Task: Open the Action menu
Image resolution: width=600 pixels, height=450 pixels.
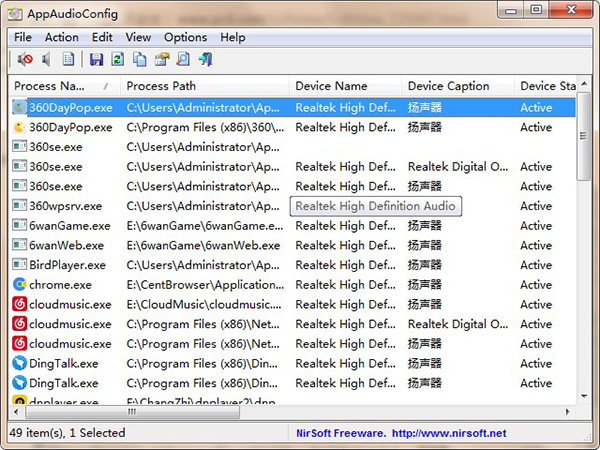Action: 62,38
